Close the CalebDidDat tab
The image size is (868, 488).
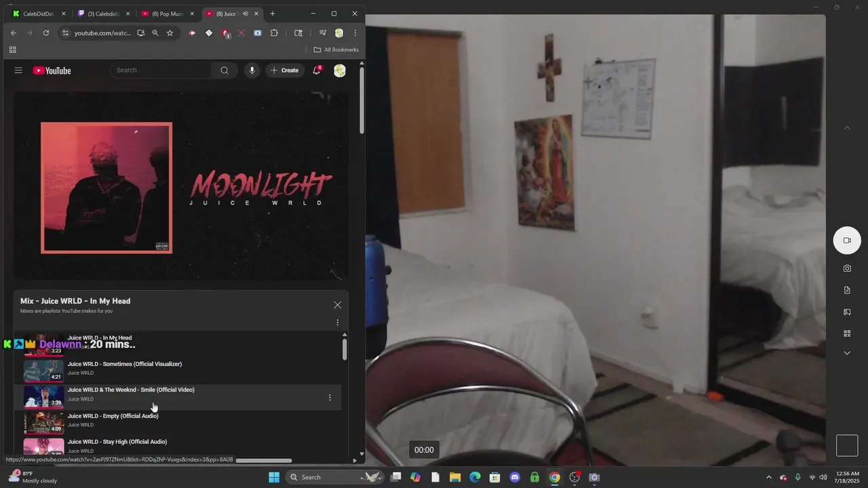(64, 14)
